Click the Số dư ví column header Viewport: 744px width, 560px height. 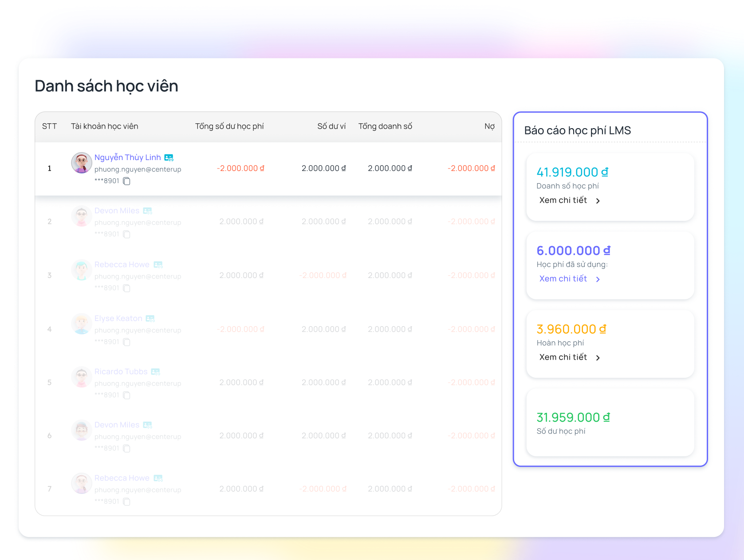(331, 126)
